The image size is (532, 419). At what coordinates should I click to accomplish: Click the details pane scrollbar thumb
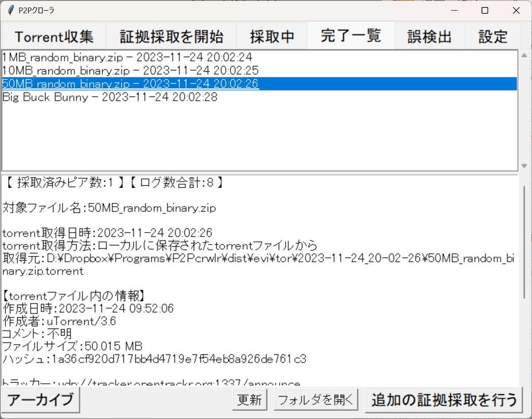[524, 241]
